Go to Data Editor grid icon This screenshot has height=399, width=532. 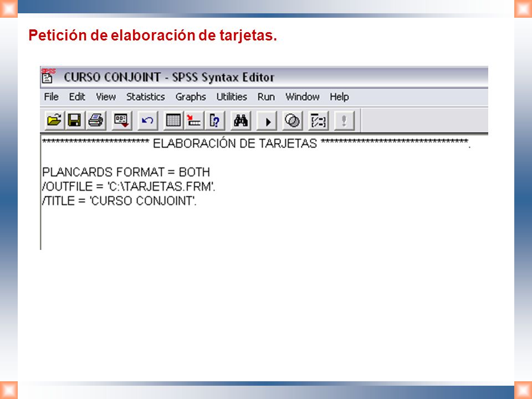(173, 120)
